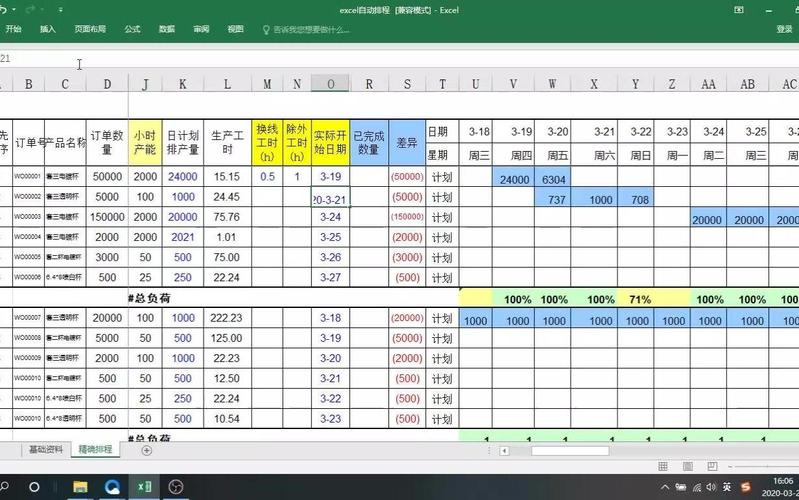The image size is (799, 500).
Task: Open the 插入 ribbon tab
Action: click(47, 29)
